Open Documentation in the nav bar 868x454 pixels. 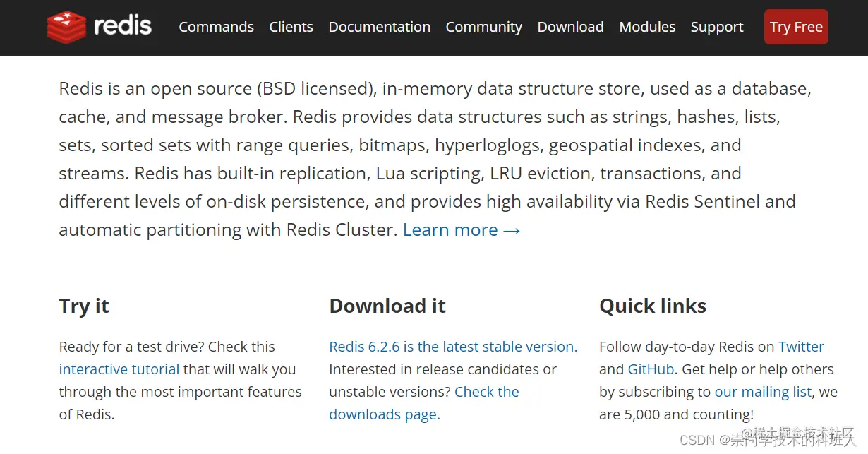tap(379, 27)
